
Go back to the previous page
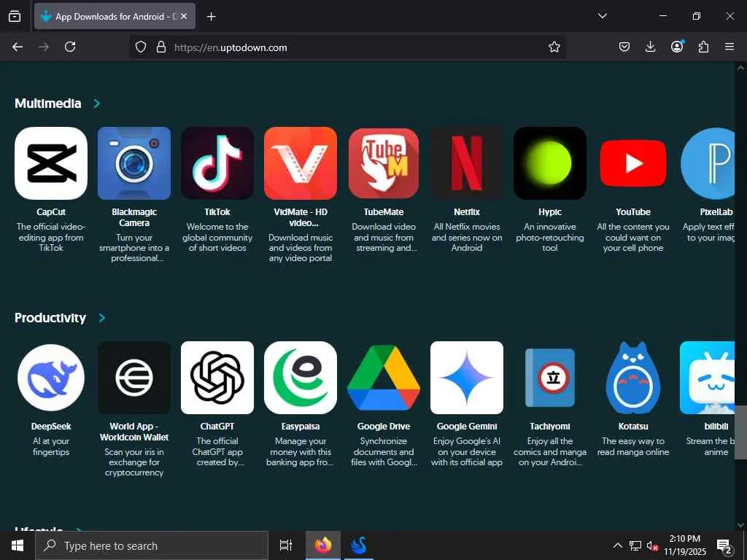pos(18,47)
